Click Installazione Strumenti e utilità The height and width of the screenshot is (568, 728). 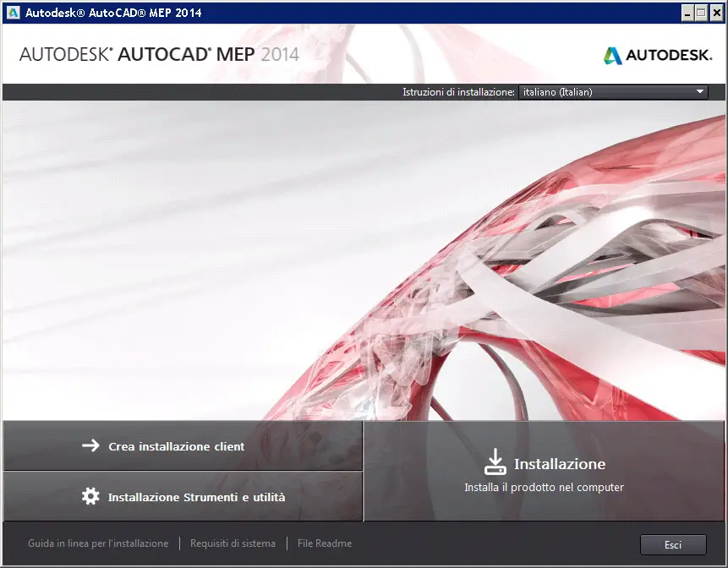(183, 496)
